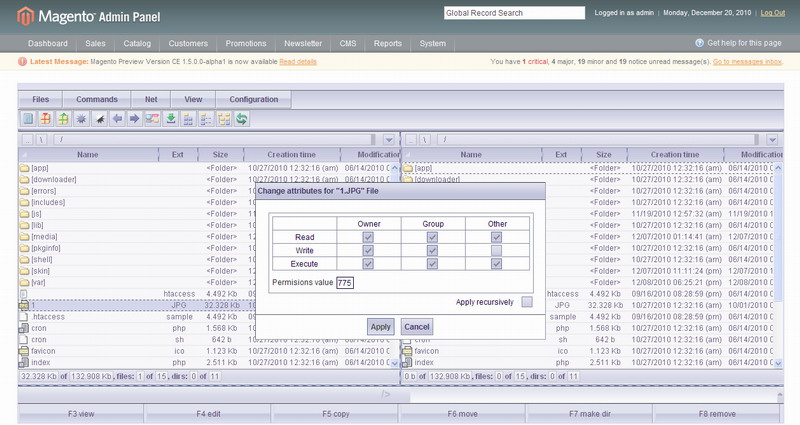Sort right pane by Creation time header
This screenshot has height=425, width=800.
click(x=675, y=155)
